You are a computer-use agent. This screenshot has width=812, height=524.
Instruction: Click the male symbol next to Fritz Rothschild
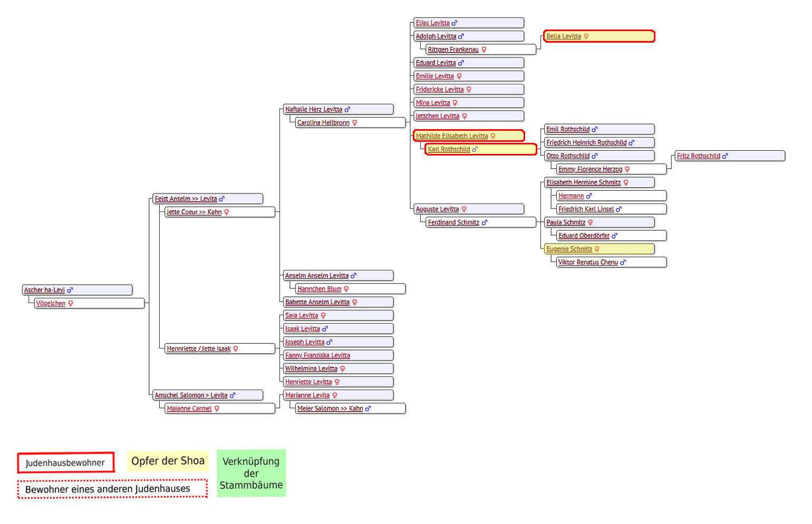[x=725, y=156]
